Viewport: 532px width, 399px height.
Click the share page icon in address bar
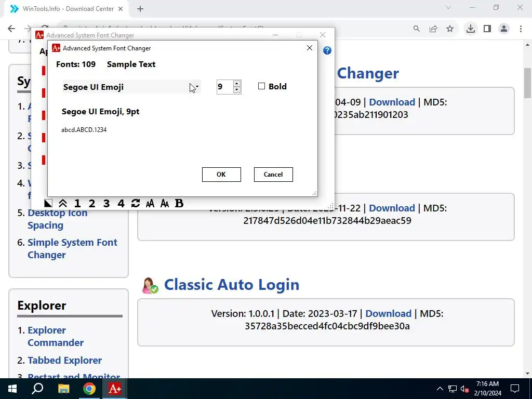point(433,29)
